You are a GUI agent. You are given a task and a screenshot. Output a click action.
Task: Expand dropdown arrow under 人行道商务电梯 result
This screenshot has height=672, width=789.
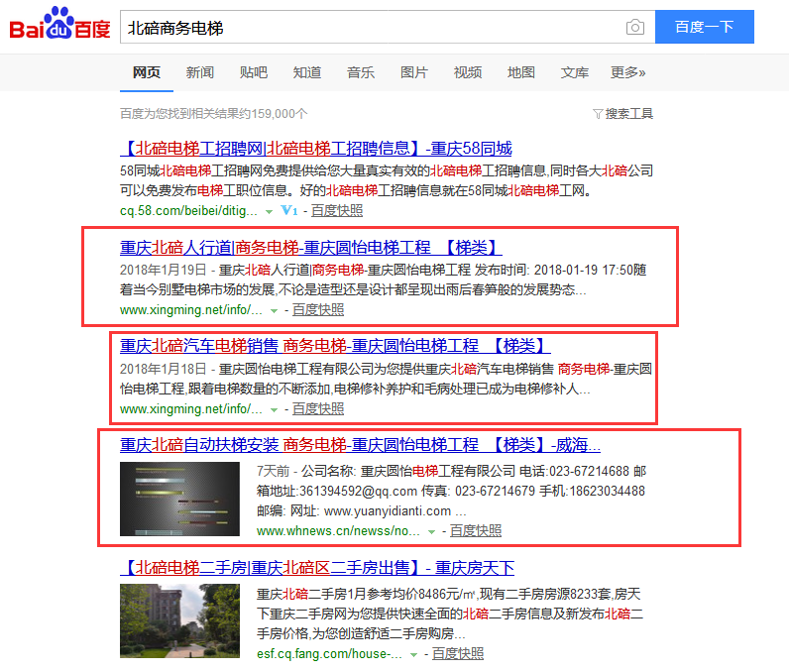click(274, 311)
